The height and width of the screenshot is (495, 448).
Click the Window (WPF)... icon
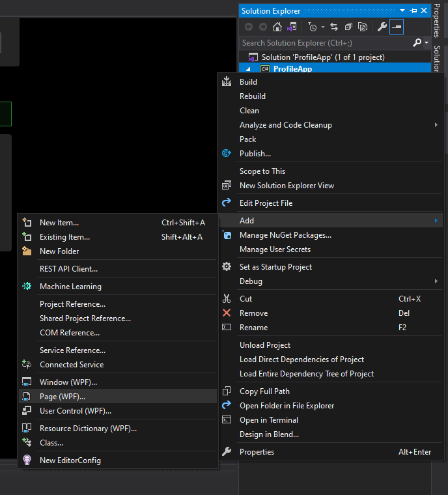click(x=27, y=382)
